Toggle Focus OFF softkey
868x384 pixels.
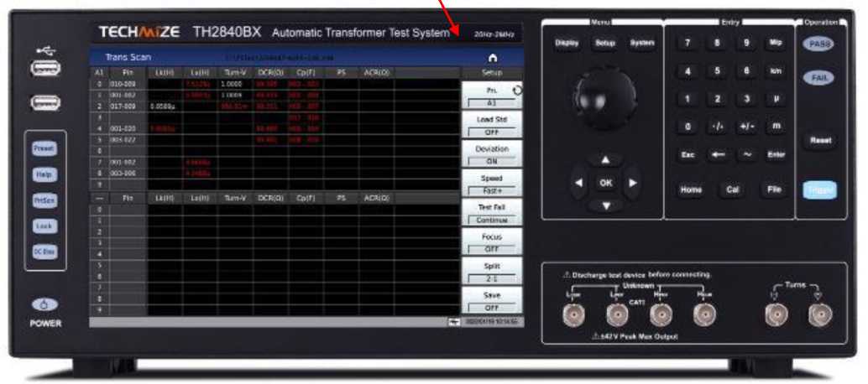pos(492,241)
